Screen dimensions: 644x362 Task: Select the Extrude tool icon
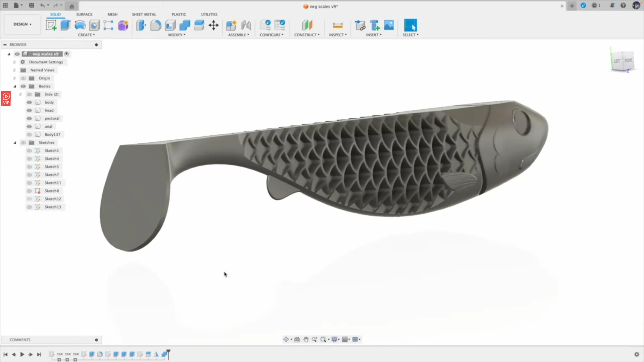coord(65,25)
